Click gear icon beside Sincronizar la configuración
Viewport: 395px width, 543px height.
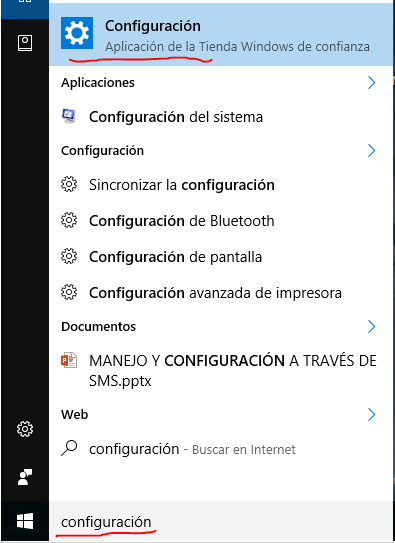tap(69, 184)
